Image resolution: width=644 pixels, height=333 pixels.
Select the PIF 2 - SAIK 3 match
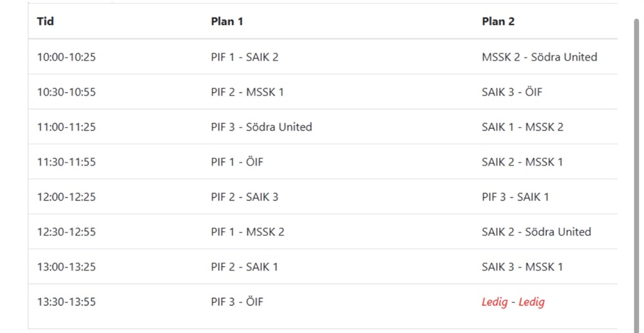245,196
